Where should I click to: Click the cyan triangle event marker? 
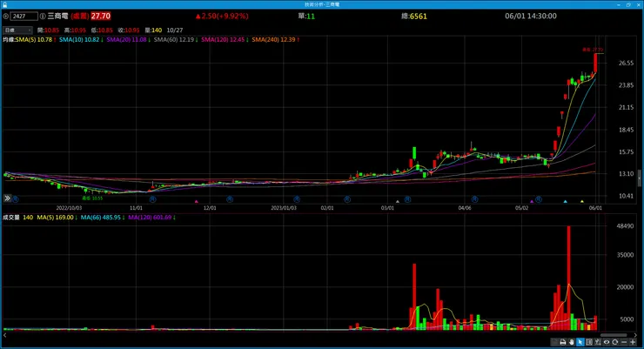565,202
